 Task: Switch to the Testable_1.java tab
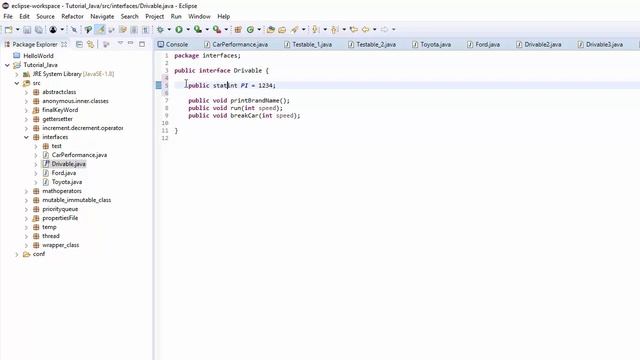308,44
